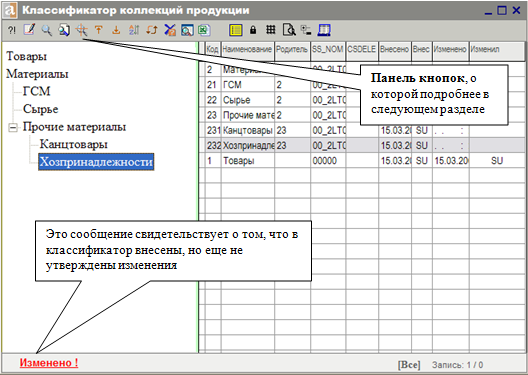Viewport: 528px width, 375px height.
Task: Click code cell '231'
Action: [213, 130]
